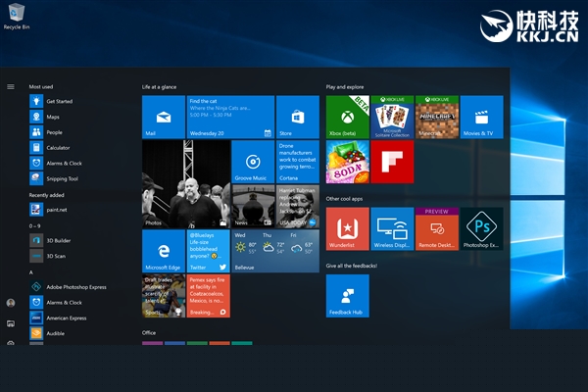Open the Store tile

[298, 117]
